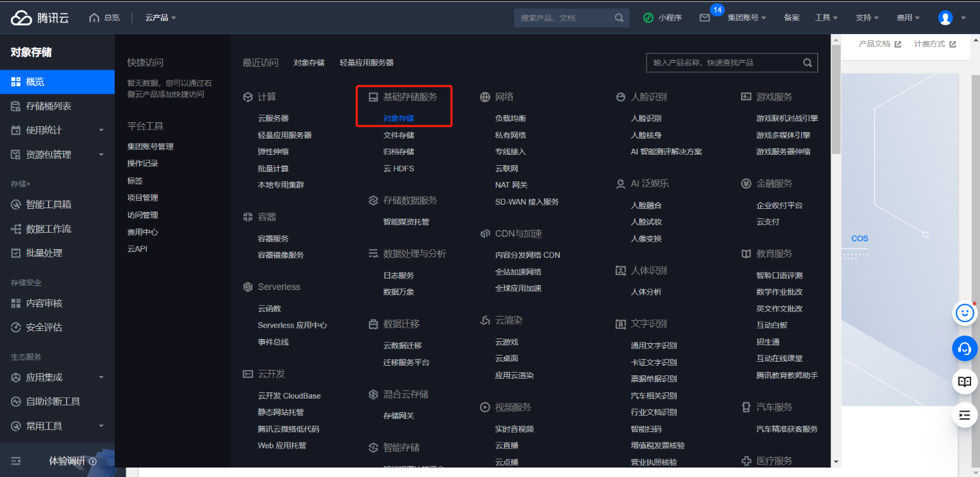Expand 应用集成 in the sidebar

click(x=57, y=377)
